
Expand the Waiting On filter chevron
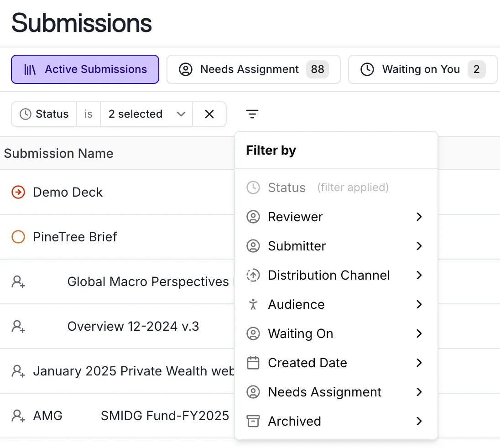pos(419,333)
